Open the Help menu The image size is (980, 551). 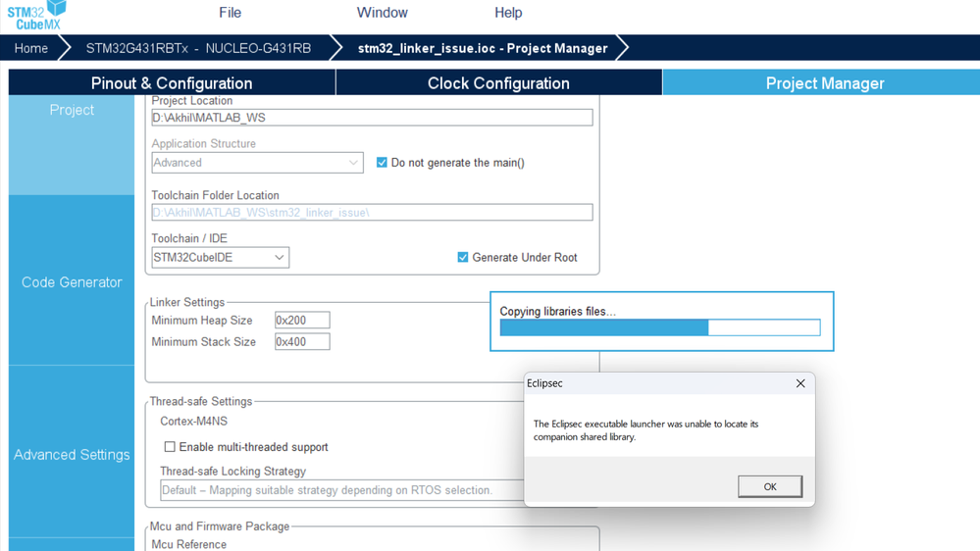pos(508,13)
